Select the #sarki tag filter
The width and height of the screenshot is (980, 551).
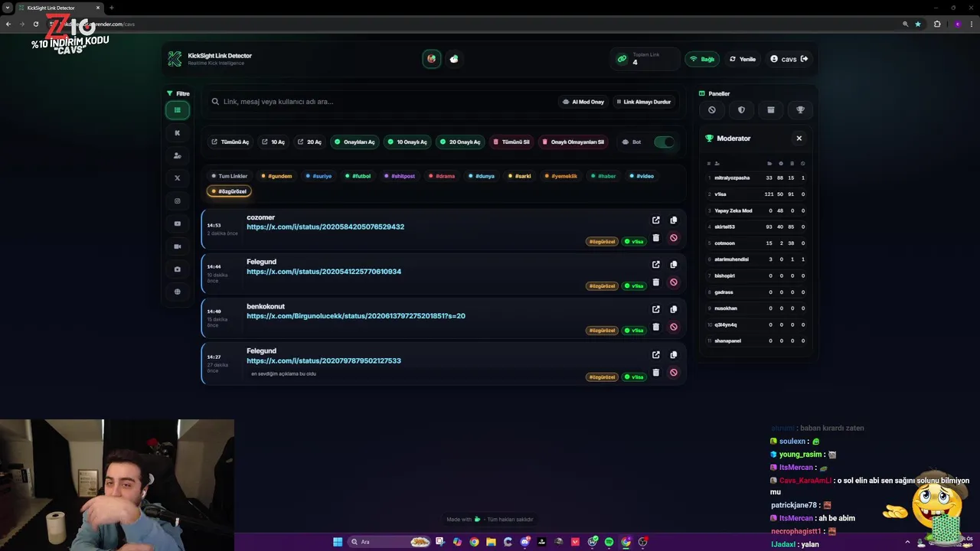click(520, 176)
